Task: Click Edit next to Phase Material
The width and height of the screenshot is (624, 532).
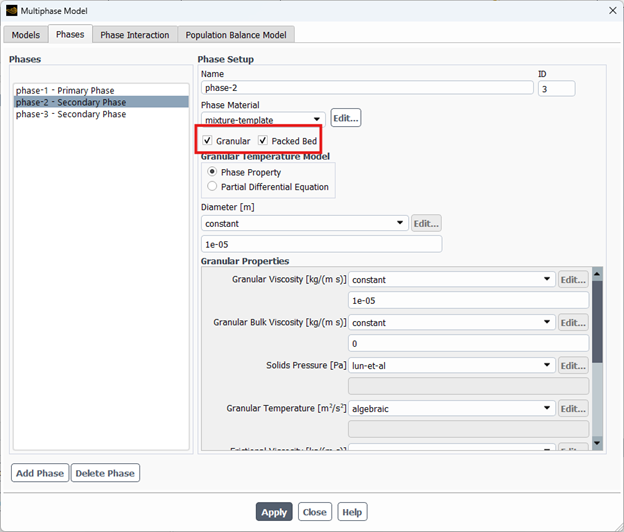Action: (346, 119)
